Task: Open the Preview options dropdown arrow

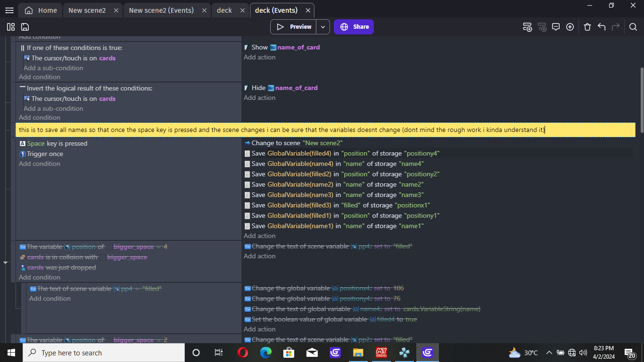Action: coord(323,27)
